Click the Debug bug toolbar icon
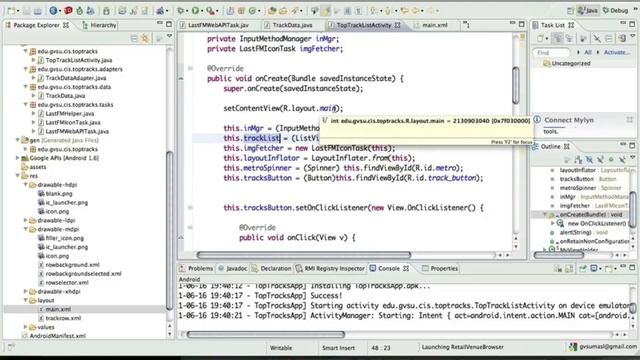The image size is (640, 360). (x=181, y=11)
